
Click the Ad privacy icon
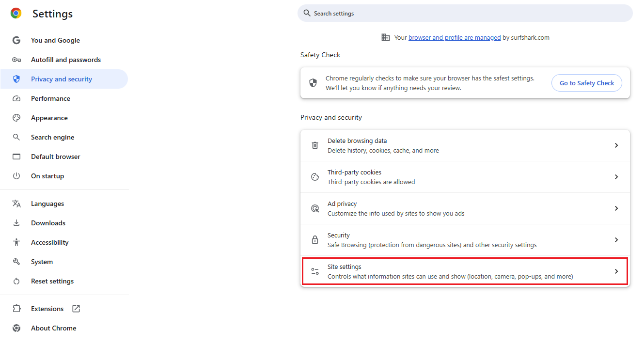(x=315, y=208)
